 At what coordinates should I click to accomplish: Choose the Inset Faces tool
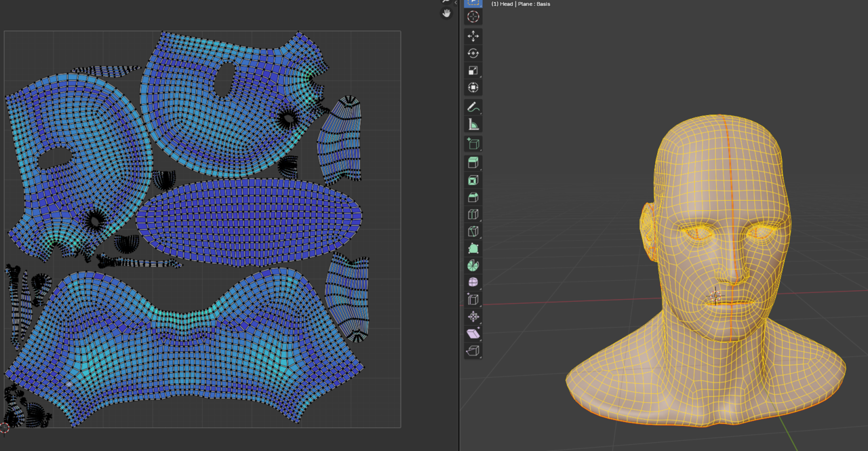(x=473, y=180)
